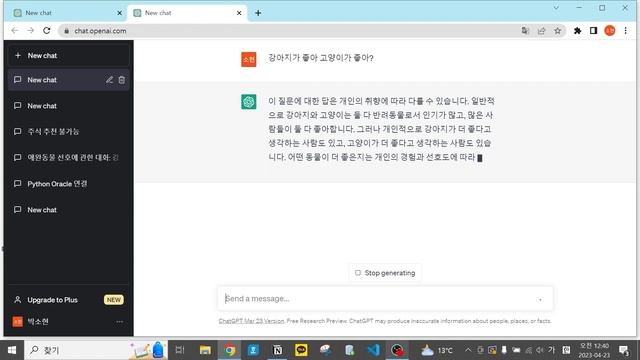Click the NEW badge beside Upgrade to Plus
Image resolution: width=640 pixels, height=360 pixels.
(x=114, y=300)
